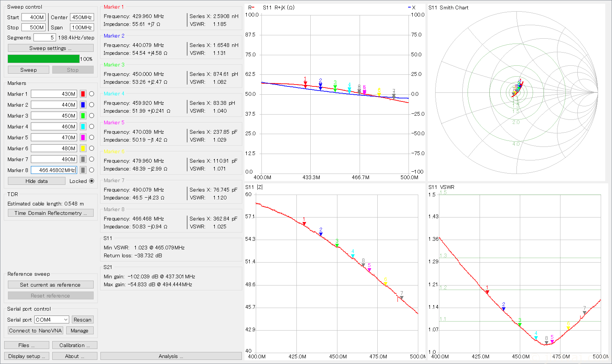Open Time Domain Reflectometry window
Screen dimensions: 612x364
pos(50,213)
